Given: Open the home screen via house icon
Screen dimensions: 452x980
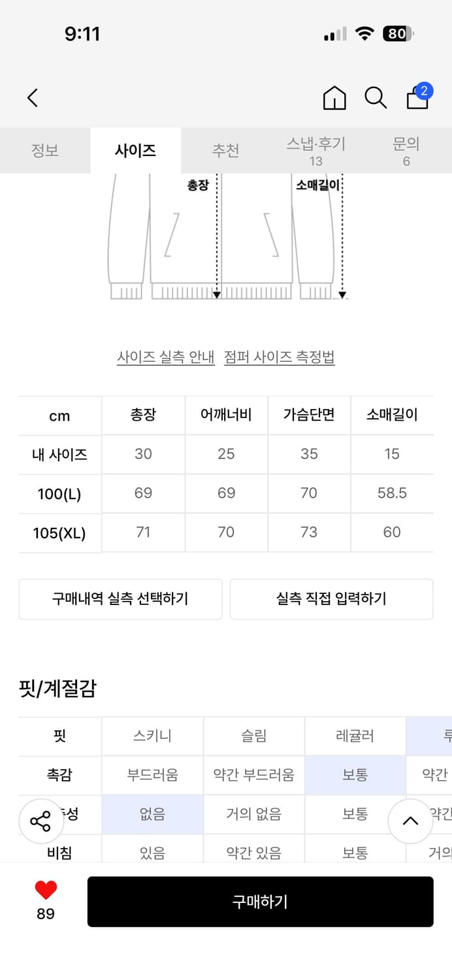Looking at the screenshot, I should tap(334, 97).
